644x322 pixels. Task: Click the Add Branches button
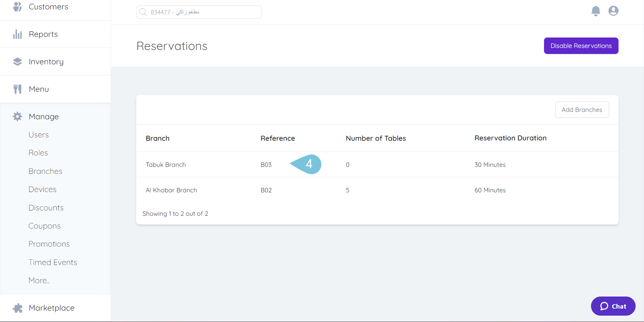point(582,110)
